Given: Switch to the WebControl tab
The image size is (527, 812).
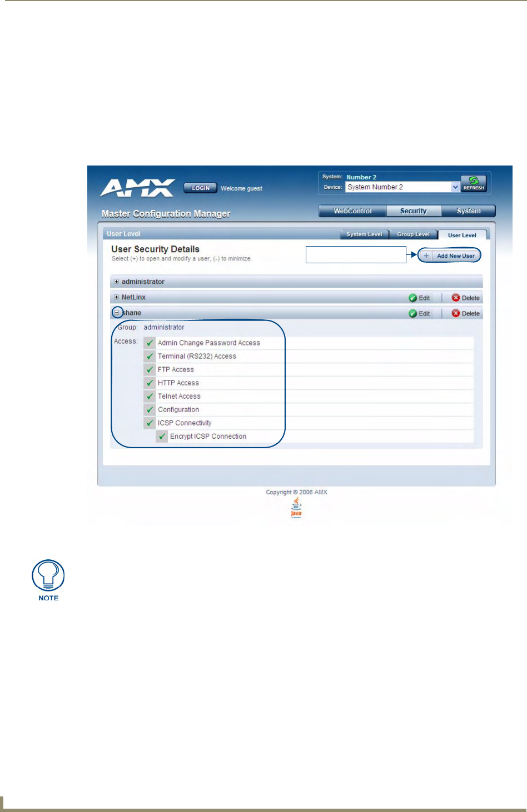Looking at the screenshot, I should 352,211.
